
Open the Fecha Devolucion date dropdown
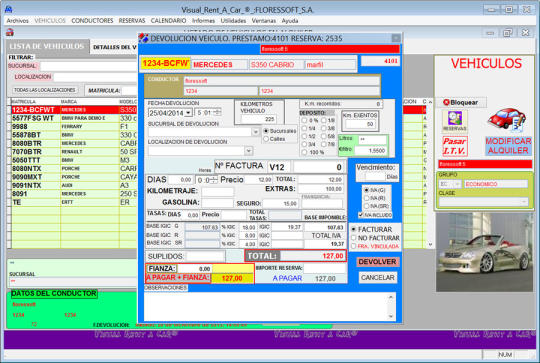pos(188,113)
